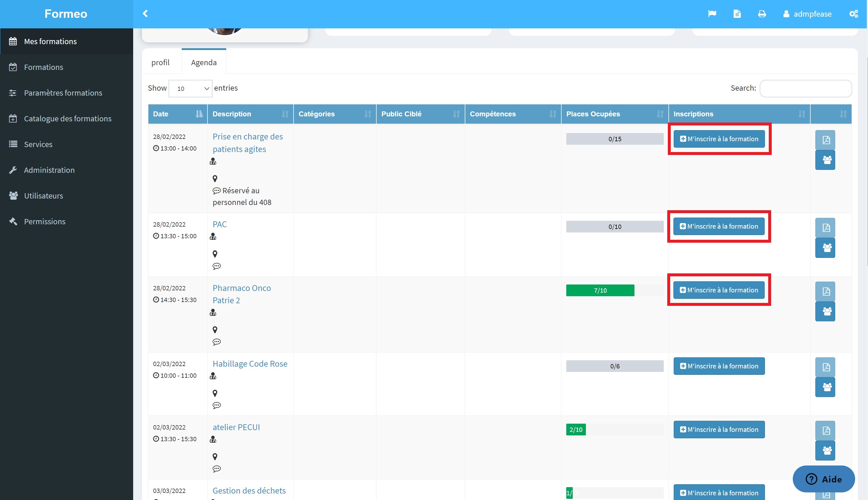Open settings gears icon at top right

click(x=853, y=14)
